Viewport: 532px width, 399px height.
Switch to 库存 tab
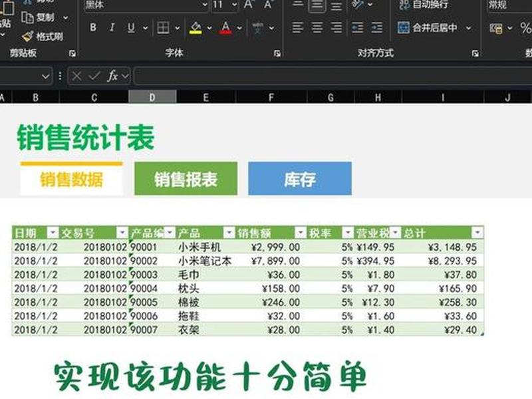tap(300, 178)
